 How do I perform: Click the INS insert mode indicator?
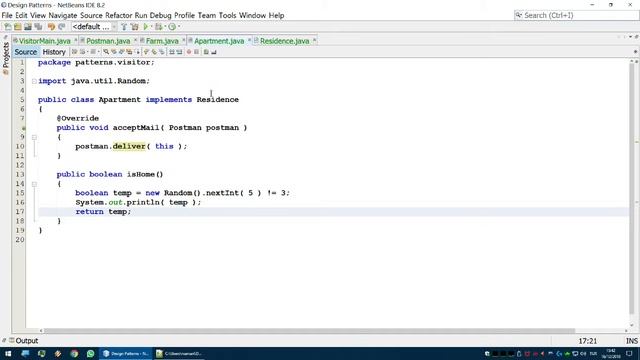click(x=632, y=341)
